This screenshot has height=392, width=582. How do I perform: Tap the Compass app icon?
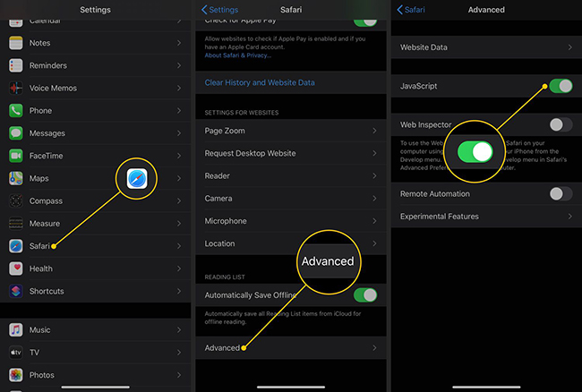click(15, 201)
